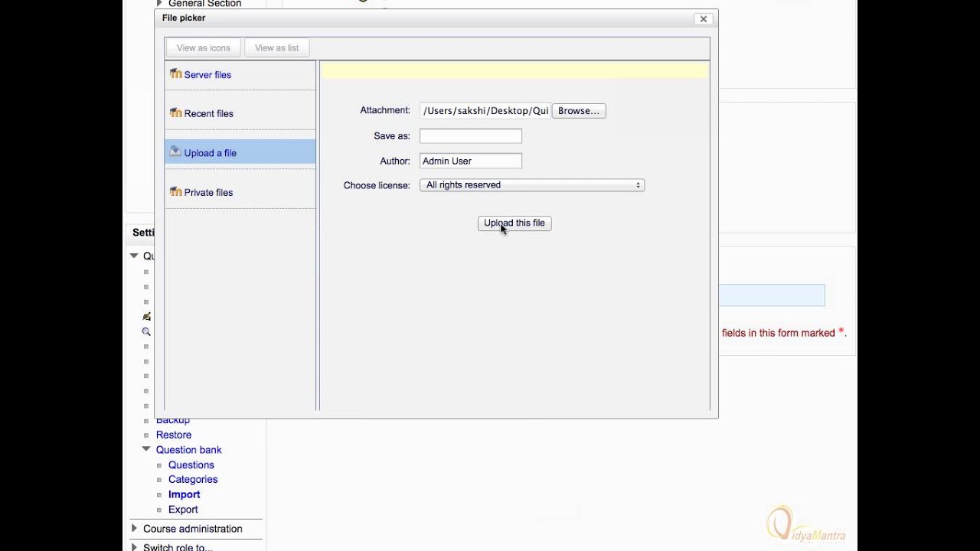
Task: Open Server files repository
Action: click(x=207, y=75)
